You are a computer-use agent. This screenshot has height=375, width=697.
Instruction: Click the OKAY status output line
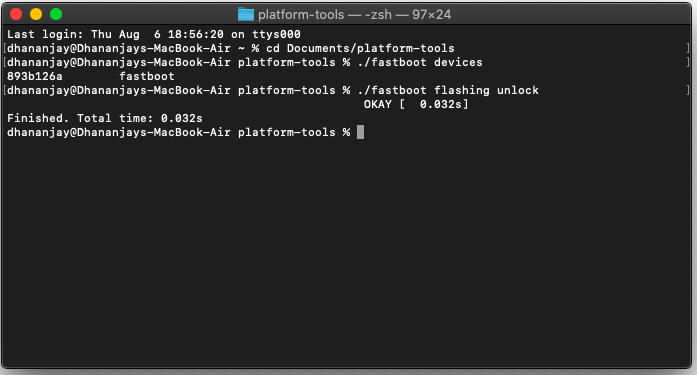click(416, 104)
